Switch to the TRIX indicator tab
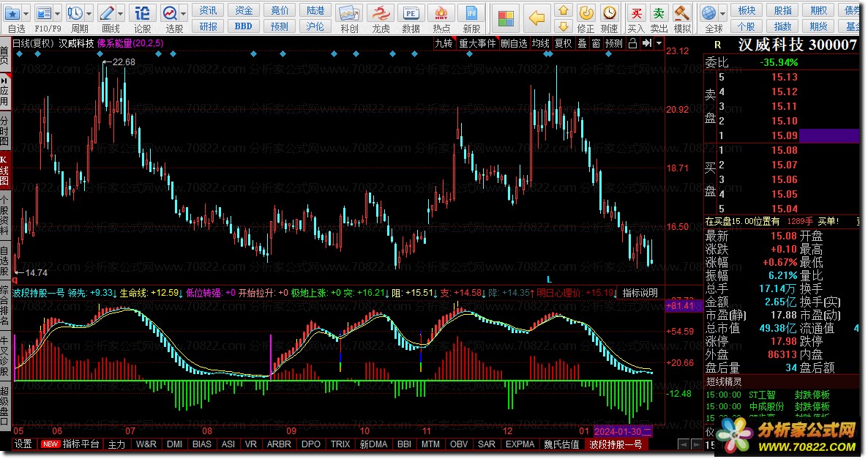 [x=340, y=444]
